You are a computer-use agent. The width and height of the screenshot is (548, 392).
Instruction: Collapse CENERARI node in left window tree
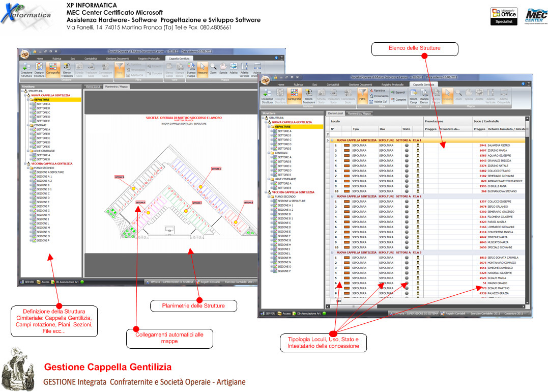tap(28, 125)
